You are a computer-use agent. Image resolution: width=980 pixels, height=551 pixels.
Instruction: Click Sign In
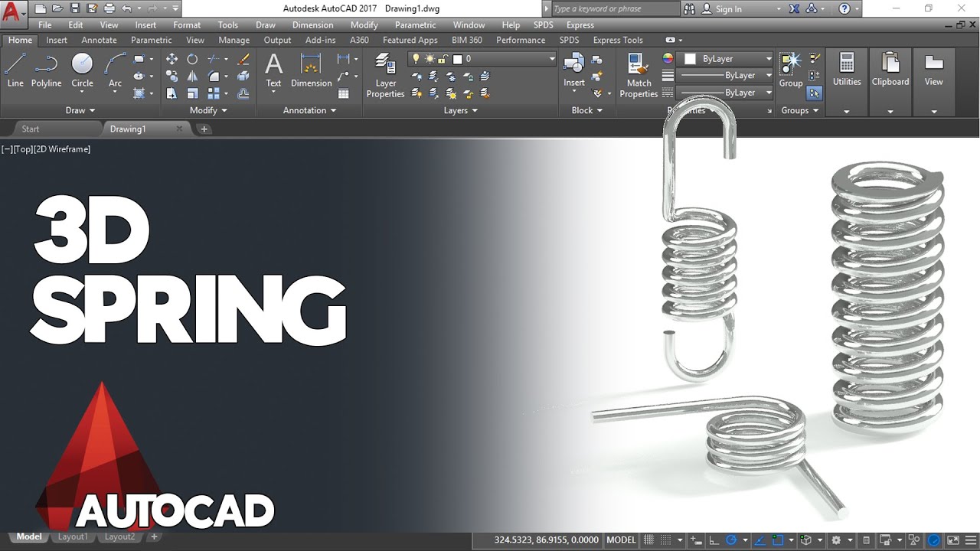(721, 9)
